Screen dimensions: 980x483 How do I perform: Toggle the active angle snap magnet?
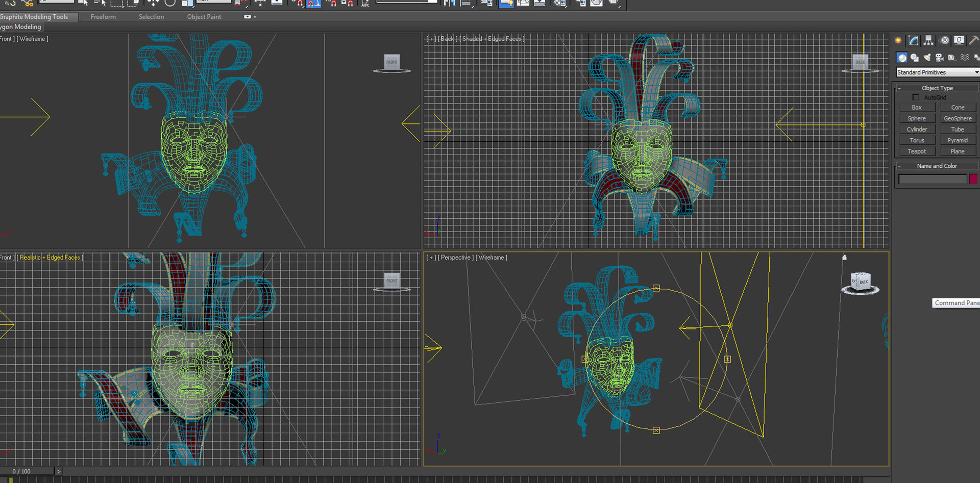pos(313,4)
